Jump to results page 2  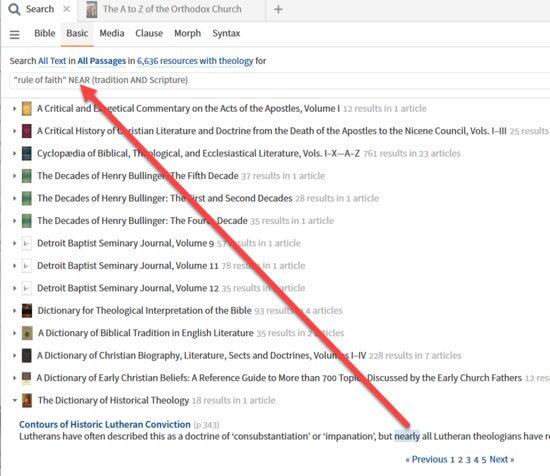[x=460, y=460]
